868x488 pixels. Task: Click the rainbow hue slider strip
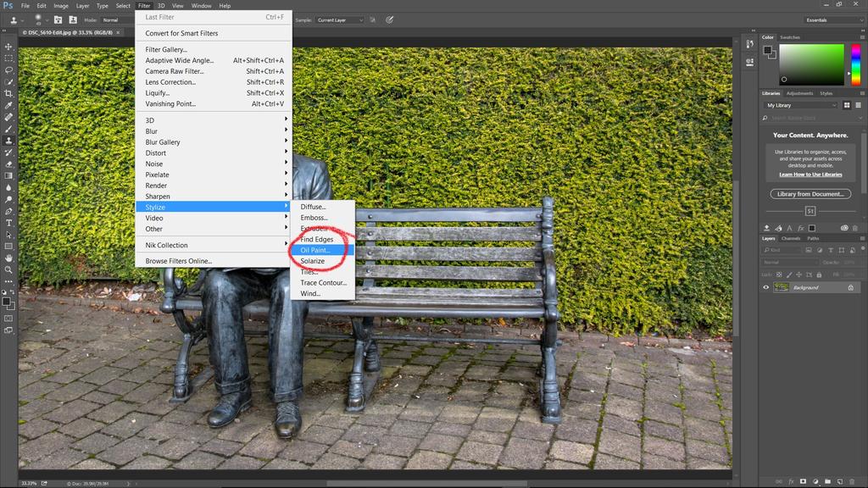pyautogui.click(x=855, y=64)
